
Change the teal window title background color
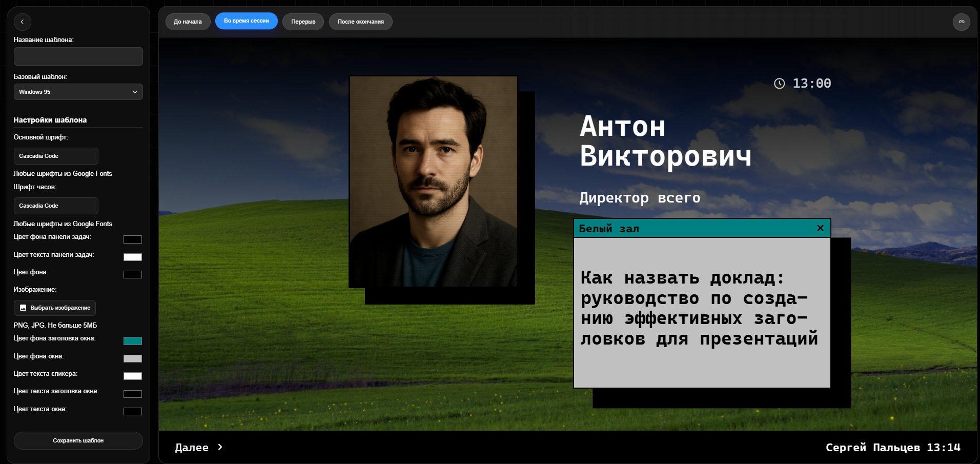pos(133,340)
